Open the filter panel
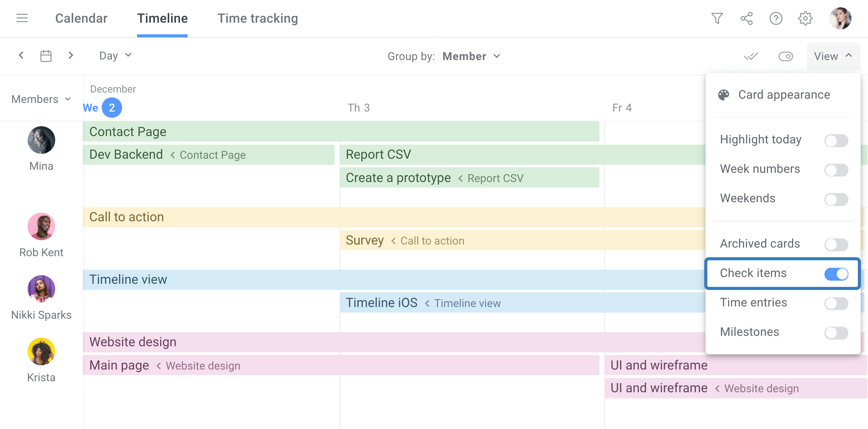This screenshot has height=429, width=868. (x=718, y=18)
